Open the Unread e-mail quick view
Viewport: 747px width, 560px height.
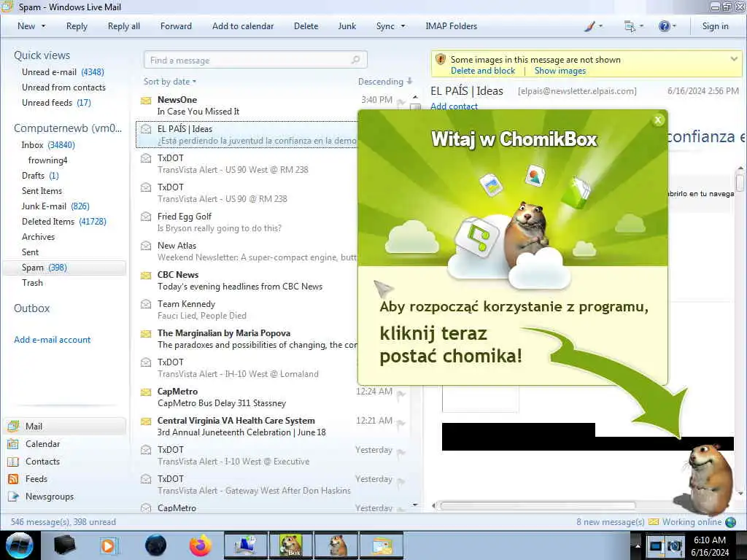coord(63,72)
